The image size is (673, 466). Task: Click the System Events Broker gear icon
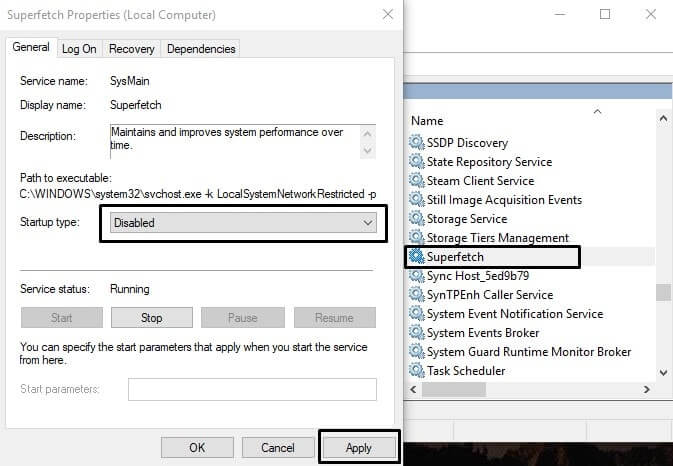pos(416,332)
